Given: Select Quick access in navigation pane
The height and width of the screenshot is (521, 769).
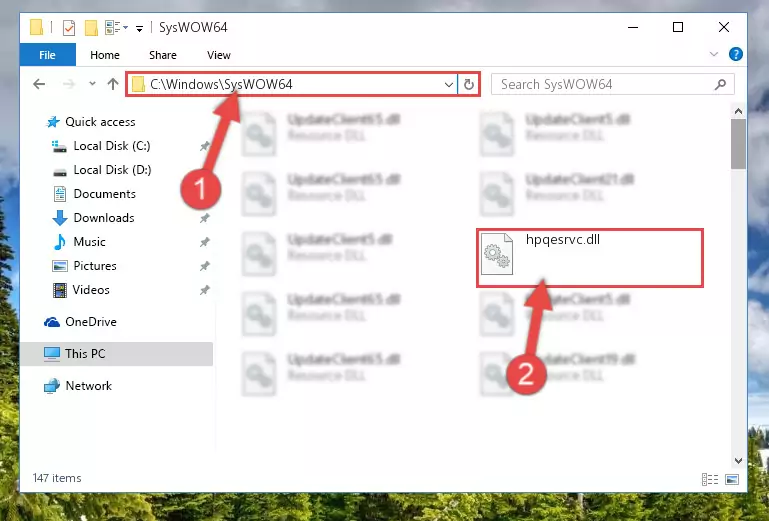Looking at the screenshot, I should (x=100, y=122).
